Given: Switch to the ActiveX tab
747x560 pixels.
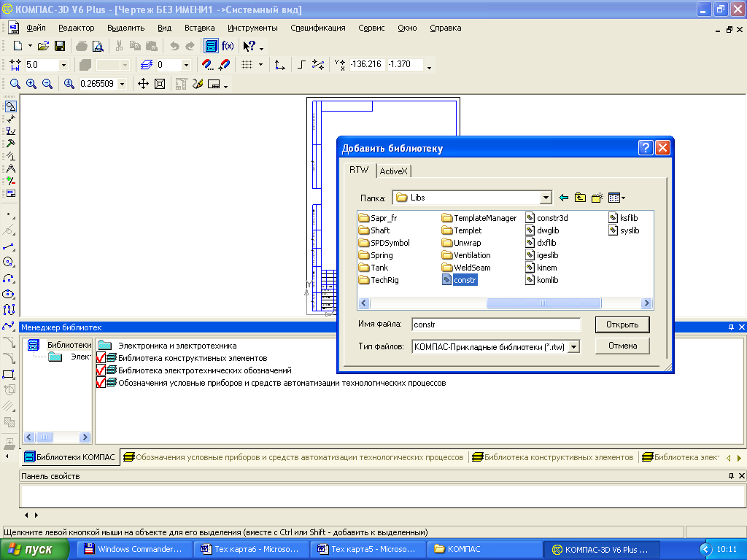Looking at the screenshot, I should (x=393, y=171).
